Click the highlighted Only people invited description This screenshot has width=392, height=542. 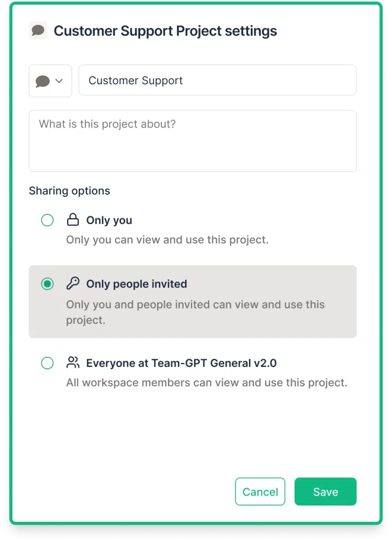tap(195, 312)
